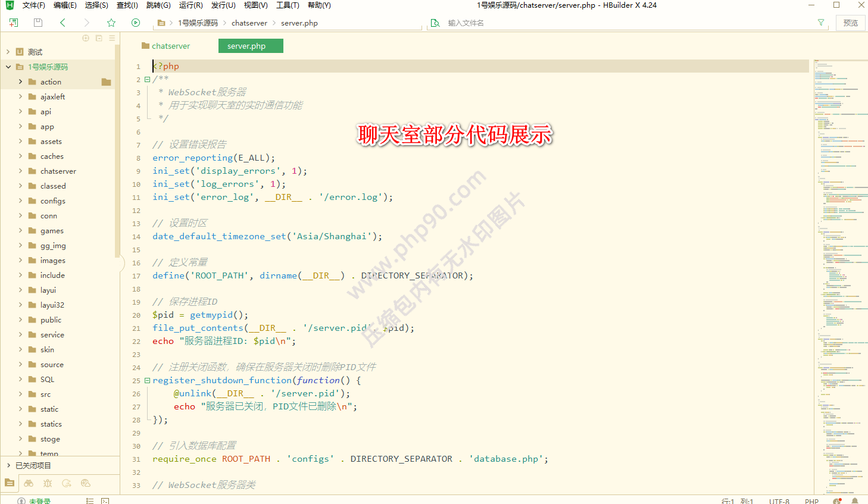Screen dimensions: 868x504
Task: Collapse comment block fold at line 2
Action: pos(147,79)
